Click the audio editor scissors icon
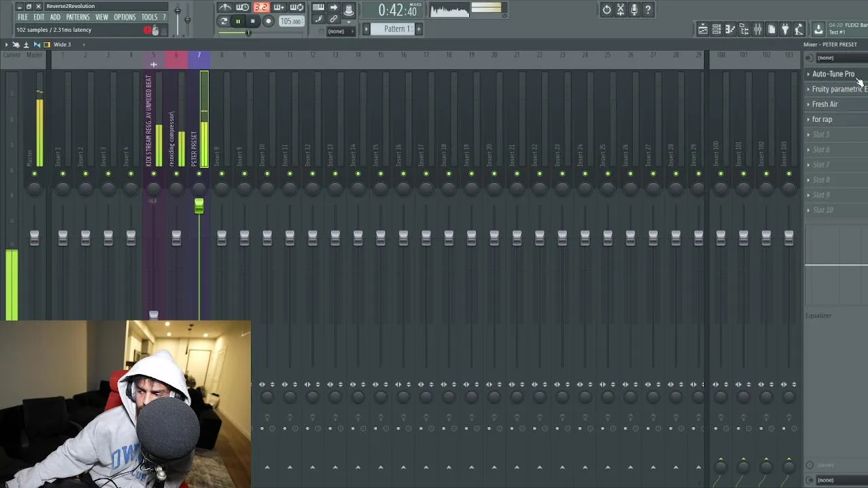 620,9
